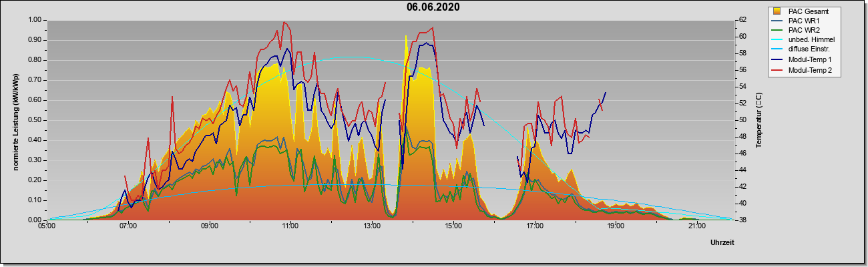
Task: Click the 17:00 tick on time axis
Action: tap(534, 226)
